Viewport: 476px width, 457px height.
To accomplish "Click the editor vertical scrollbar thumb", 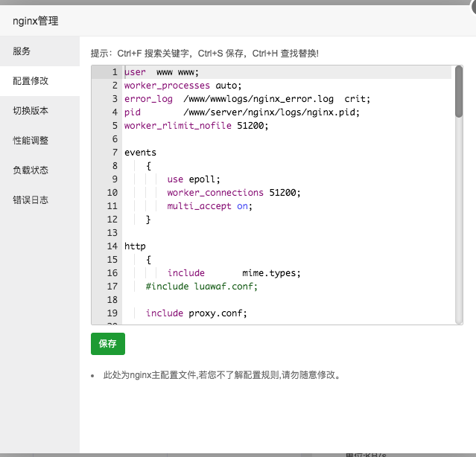I will click(x=459, y=92).
